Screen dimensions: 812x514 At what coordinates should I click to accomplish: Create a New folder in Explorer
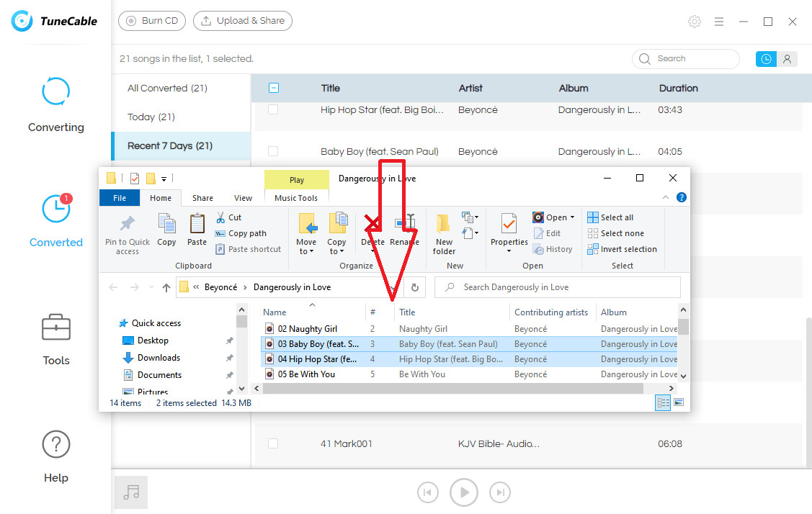(x=444, y=235)
